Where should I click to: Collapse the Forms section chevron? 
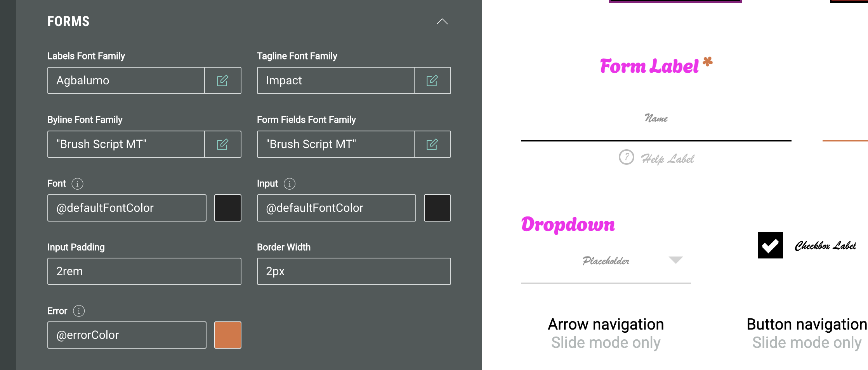pos(442,22)
